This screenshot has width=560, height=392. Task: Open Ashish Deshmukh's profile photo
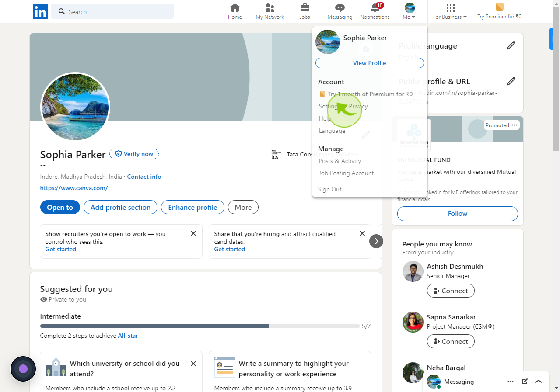413,271
